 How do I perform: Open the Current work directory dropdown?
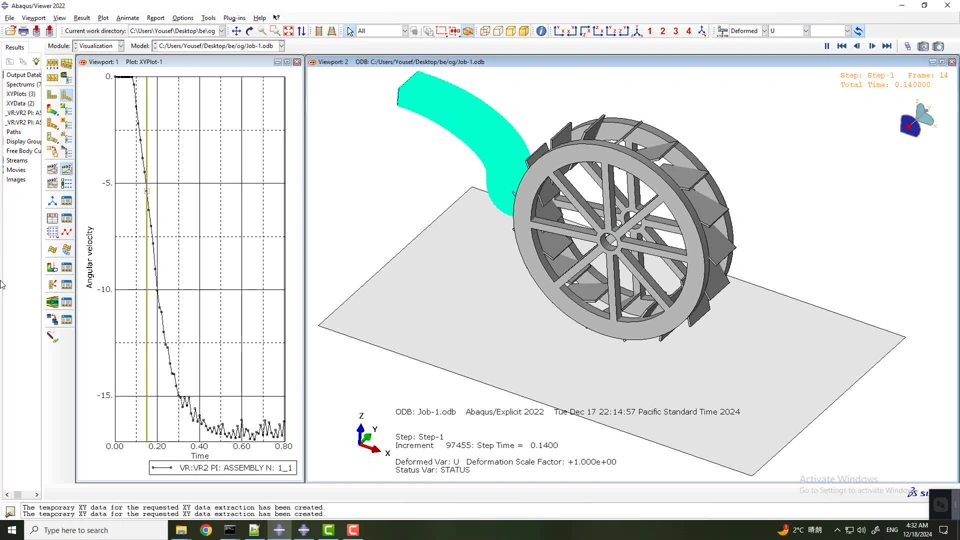pyautogui.click(x=222, y=31)
